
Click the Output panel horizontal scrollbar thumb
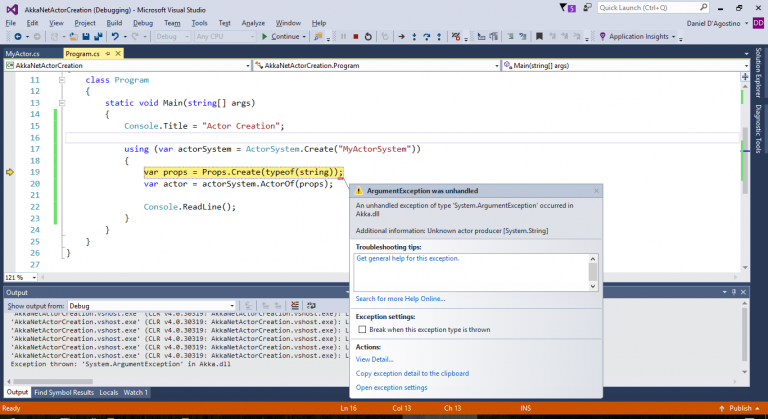coord(53,381)
